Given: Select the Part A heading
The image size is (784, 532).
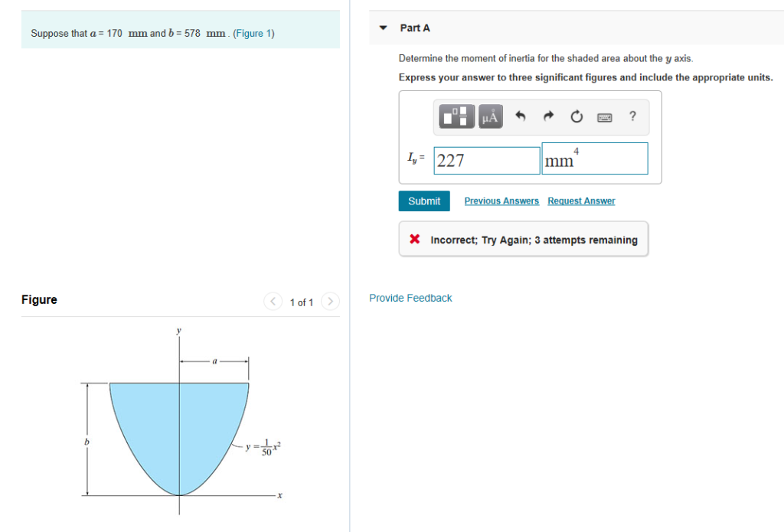Looking at the screenshot, I should (416, 27).
